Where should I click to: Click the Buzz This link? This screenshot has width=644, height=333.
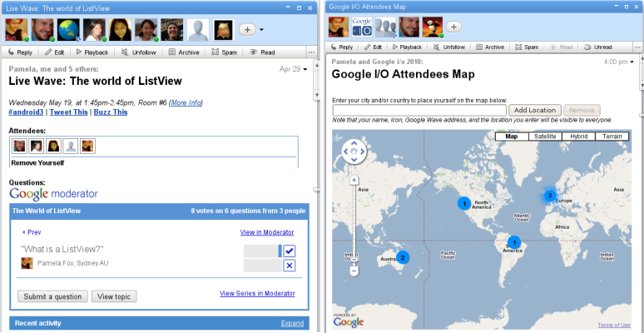[x=111, y=112]
